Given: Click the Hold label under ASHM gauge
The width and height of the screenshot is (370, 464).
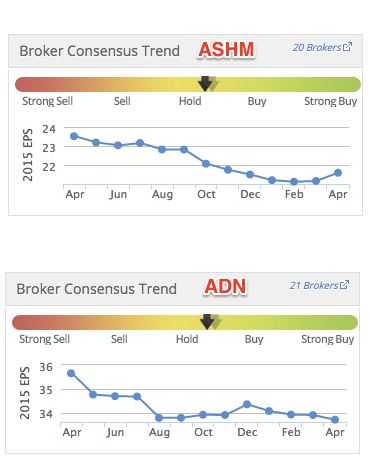Looking at the screenshot, I should coord(190,101).
